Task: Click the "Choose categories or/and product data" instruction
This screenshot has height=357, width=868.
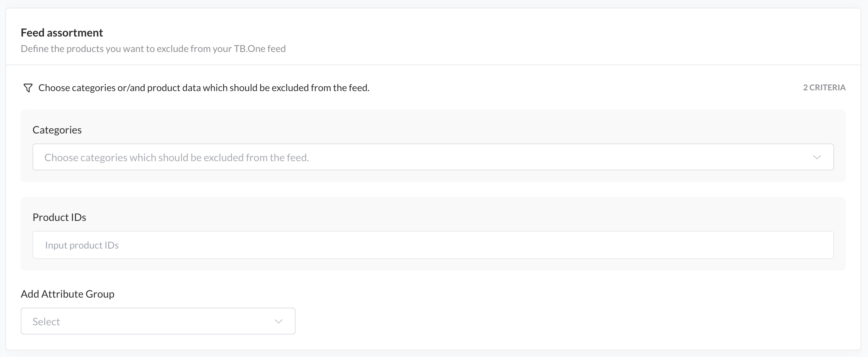Action: (x=204, y=88)
